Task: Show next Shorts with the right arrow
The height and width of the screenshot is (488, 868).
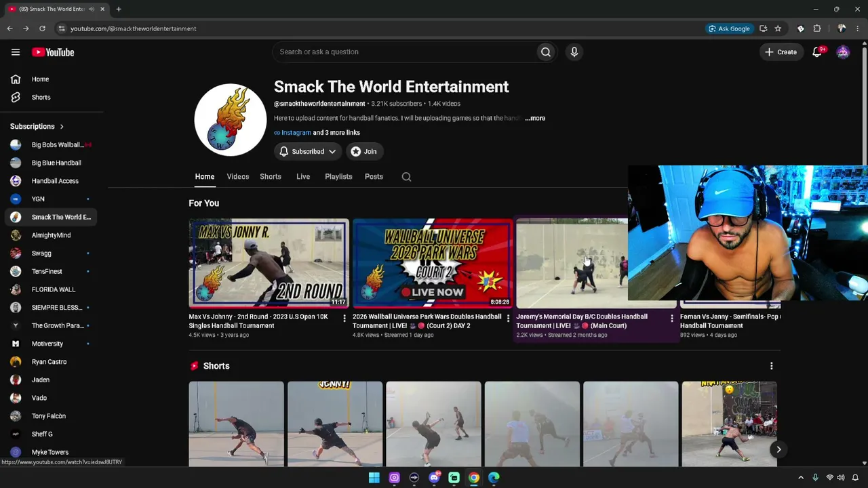Action: (x=778, y=449)
